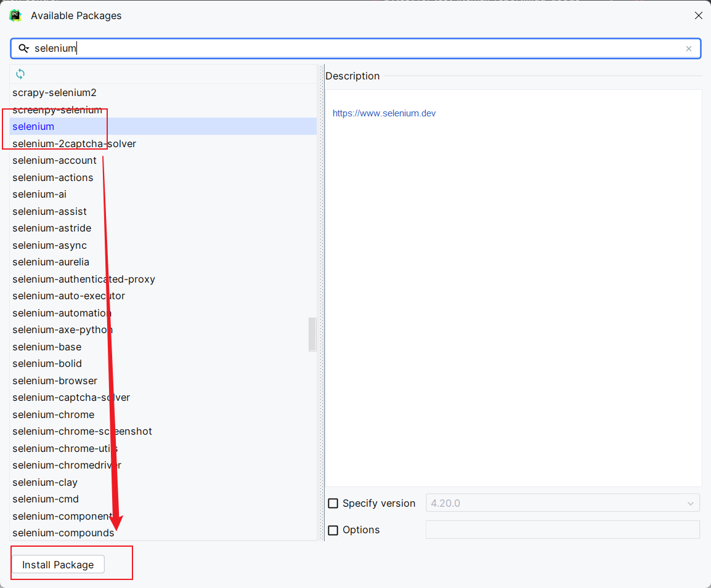Click the package list scrollbar thumb

312,334
